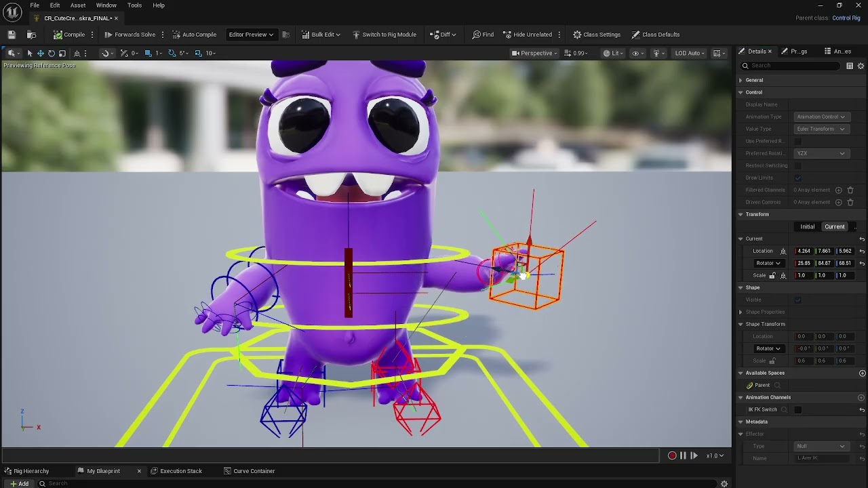Open the Perspective view dropdown

pos(535,53)
